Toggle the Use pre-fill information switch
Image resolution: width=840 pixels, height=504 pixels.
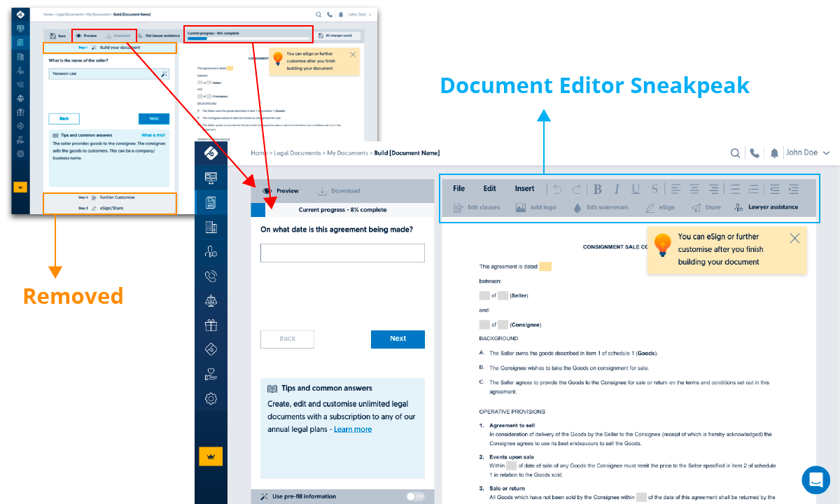pos(415,496)
